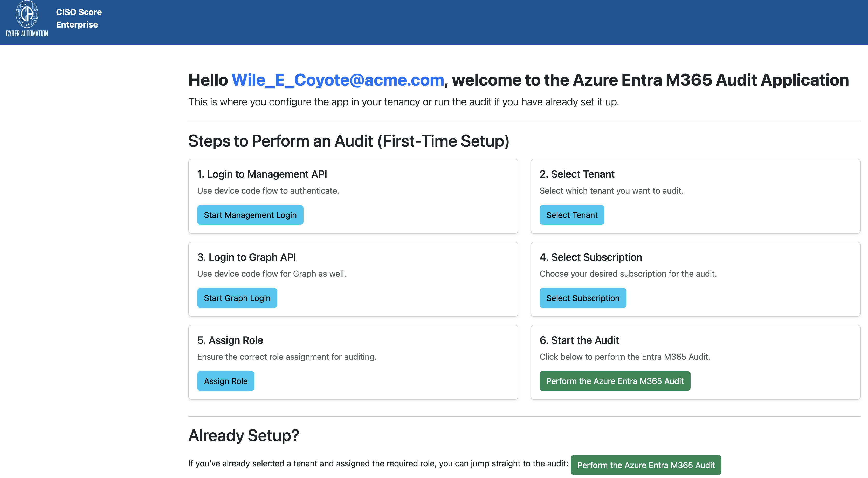Click "Use device code flow for Graph as well."
Screen dimensions: 868x478
pos(271,273)
